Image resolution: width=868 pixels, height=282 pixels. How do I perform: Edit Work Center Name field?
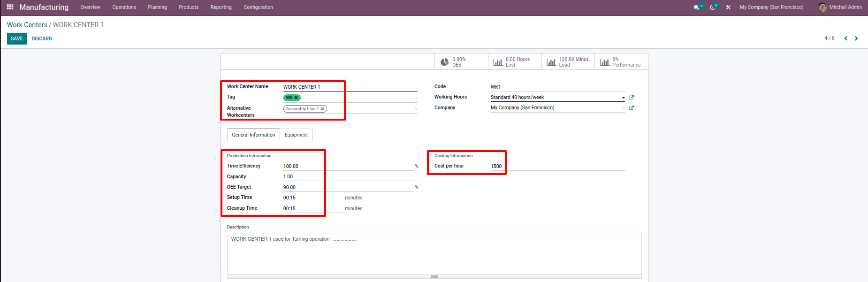(350, 87)
